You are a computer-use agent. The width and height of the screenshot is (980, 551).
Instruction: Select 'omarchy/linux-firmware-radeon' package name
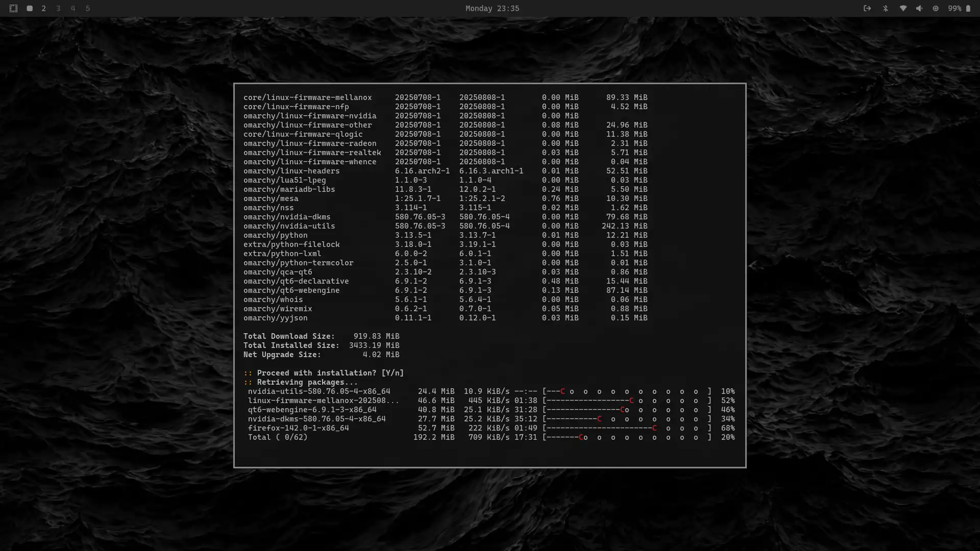pos(310,143)
